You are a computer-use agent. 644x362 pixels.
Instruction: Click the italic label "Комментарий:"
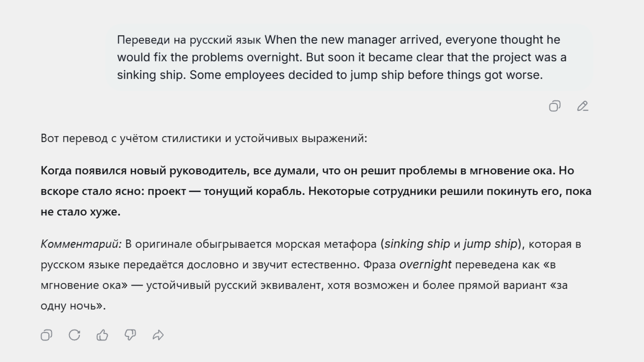(81, 244)
